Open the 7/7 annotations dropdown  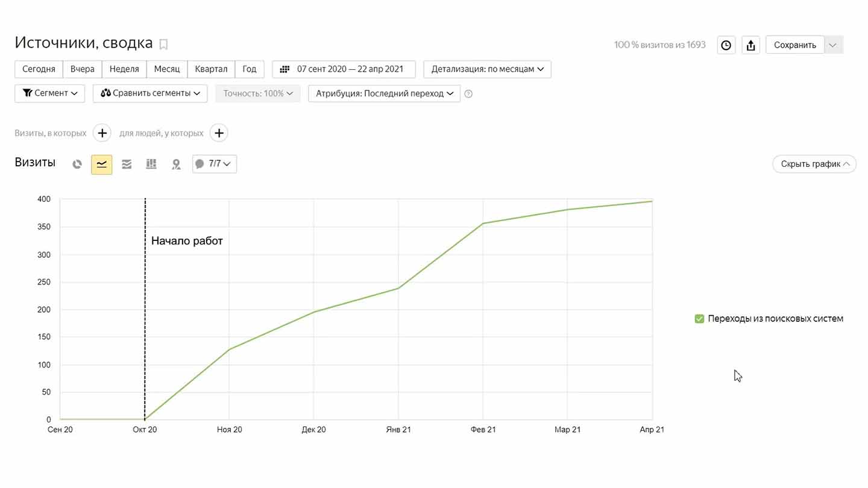pyautogui.click(x=215, y=164)
